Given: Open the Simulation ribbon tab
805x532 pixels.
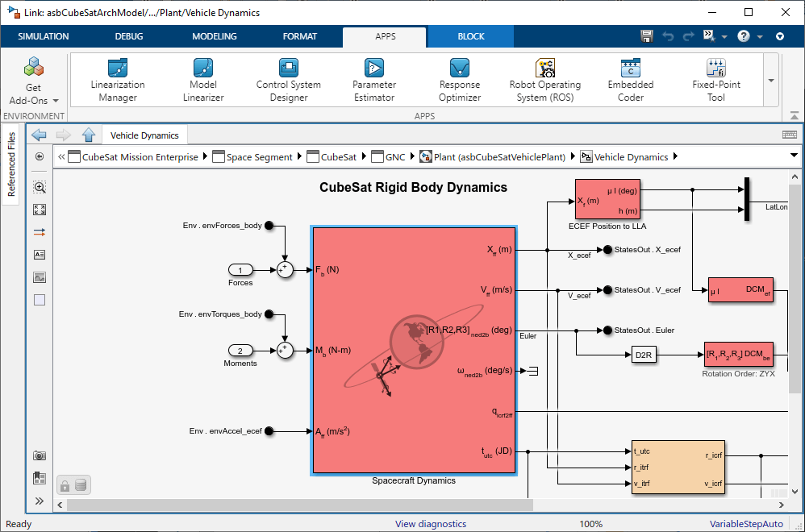Looking at the screenshot, I should tap(44, 36).
